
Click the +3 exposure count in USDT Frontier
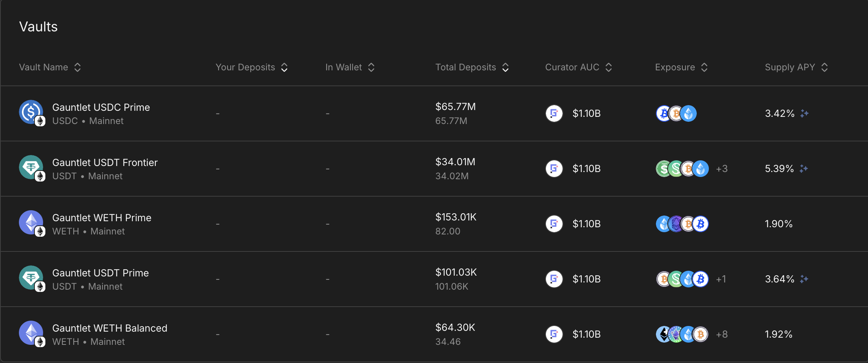pos(722,169)
